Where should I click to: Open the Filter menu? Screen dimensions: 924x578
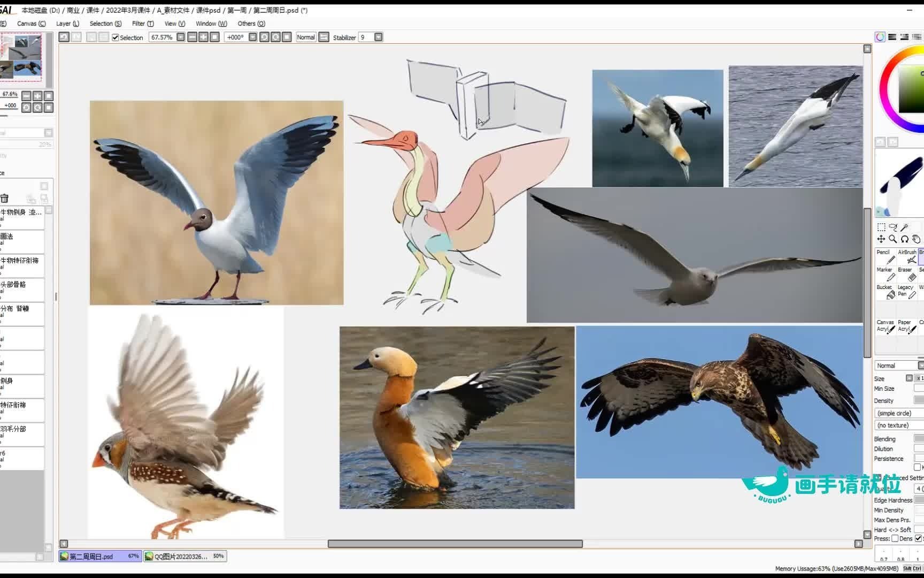tap(143, 24)
